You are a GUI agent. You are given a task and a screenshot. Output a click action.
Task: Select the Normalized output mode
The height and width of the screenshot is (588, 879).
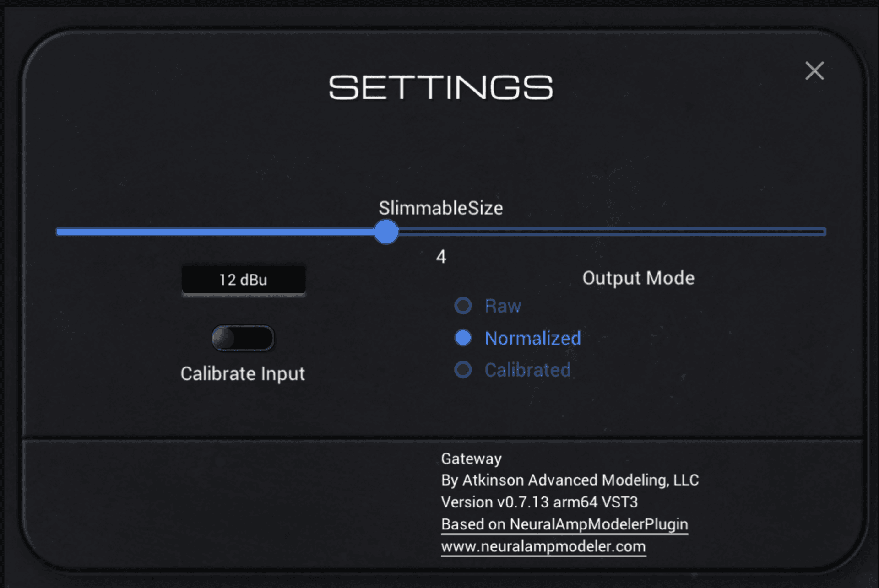[463, 338]
